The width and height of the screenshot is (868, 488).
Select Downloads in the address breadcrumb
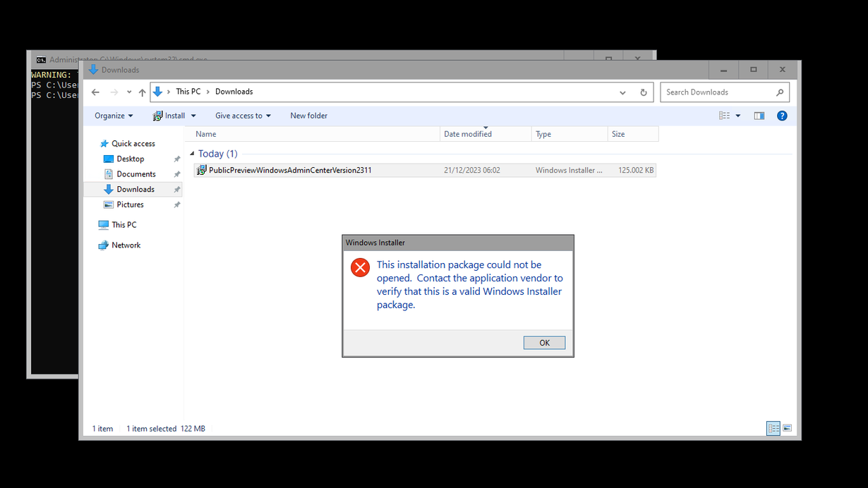234,92
